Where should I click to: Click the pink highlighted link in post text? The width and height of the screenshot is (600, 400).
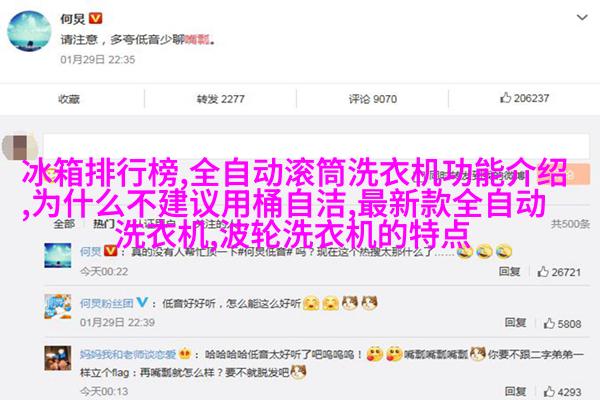point(197,39)
